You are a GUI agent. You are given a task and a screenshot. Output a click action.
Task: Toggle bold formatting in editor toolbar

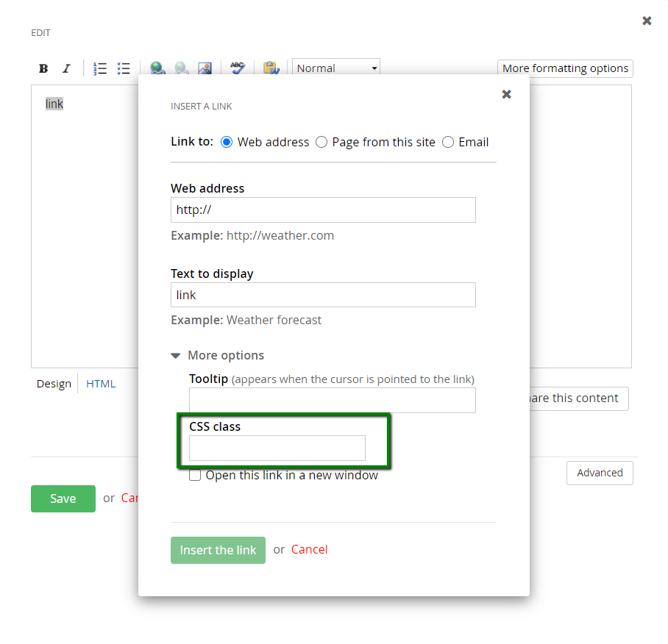(43, 68)
